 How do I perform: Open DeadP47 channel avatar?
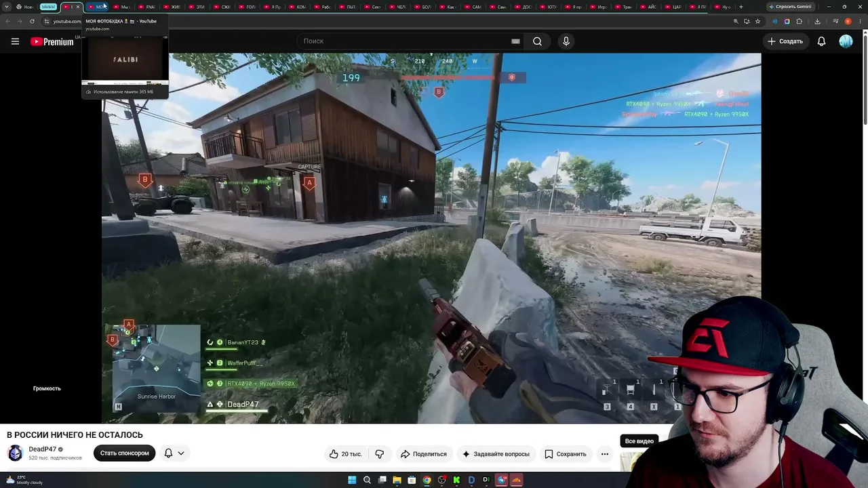coord(15,453)
